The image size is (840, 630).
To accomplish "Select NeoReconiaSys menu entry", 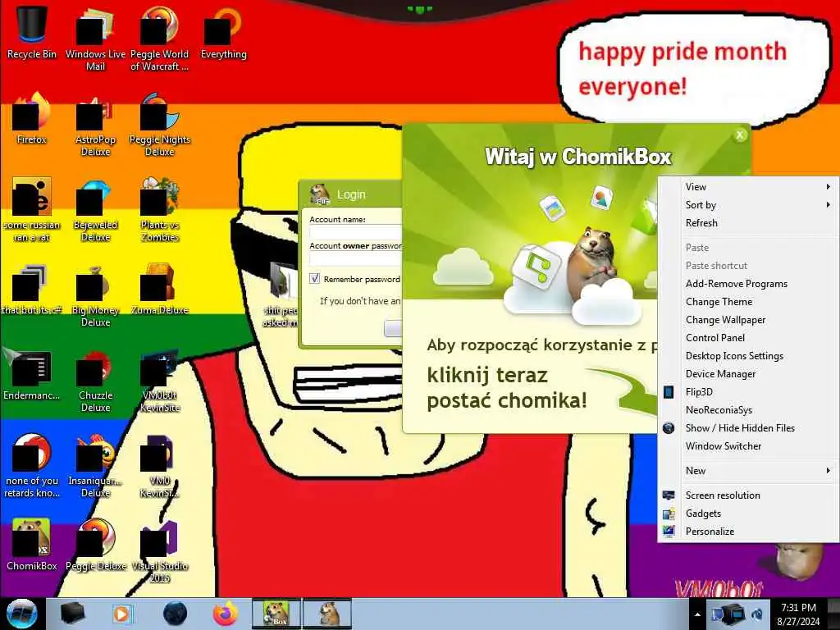I will [748, 410].
